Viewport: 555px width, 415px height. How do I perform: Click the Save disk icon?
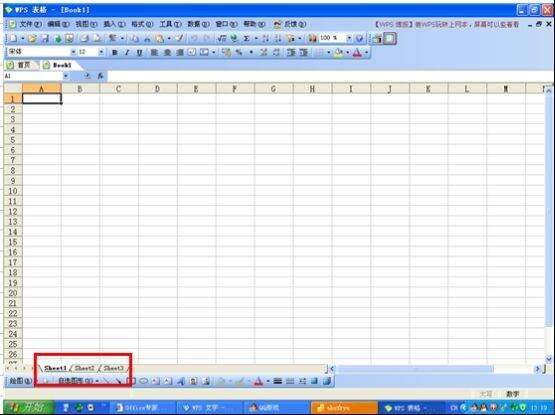45,38
